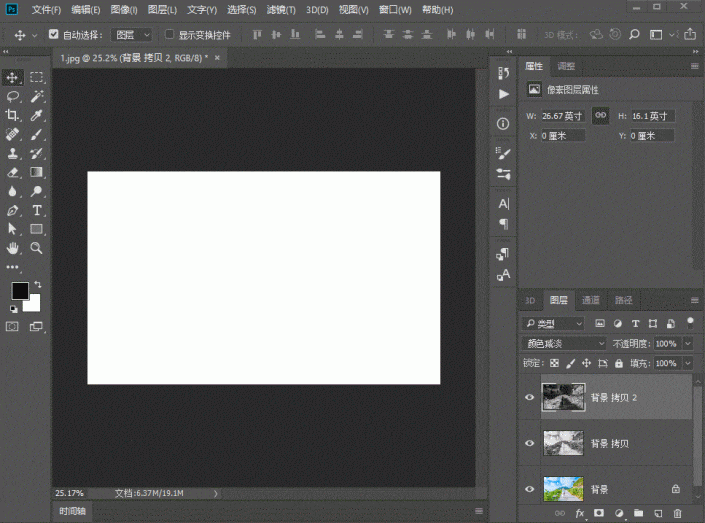Select the Horizontal Type tool
This screenshot has width=705, height=523.
point(37,210)
